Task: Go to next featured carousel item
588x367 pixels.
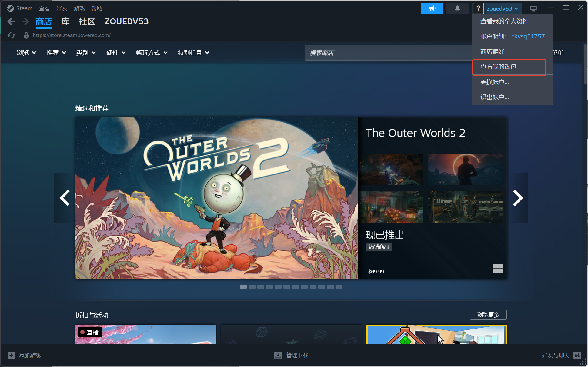Action: pyautogui.click(x=518, y=198)
